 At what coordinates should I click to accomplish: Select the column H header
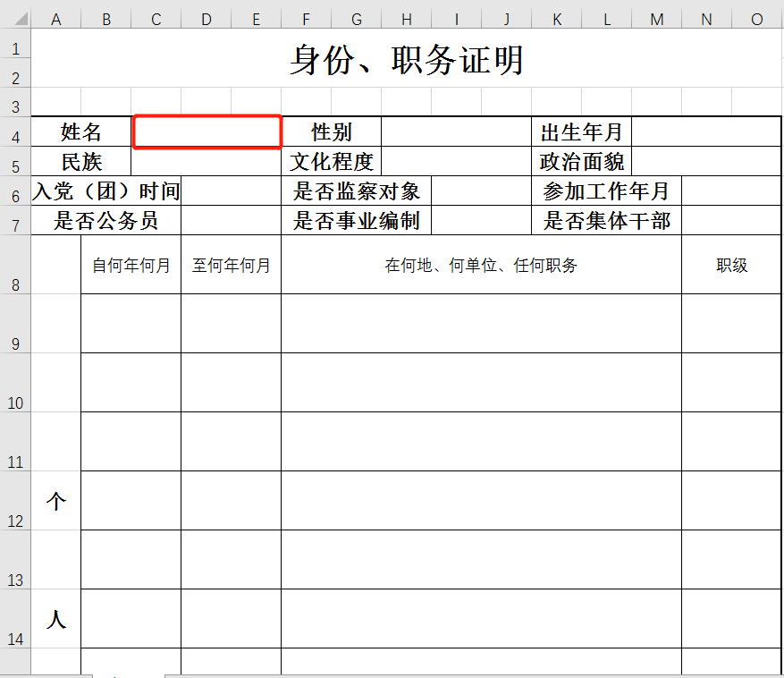(x=406, y=18)
